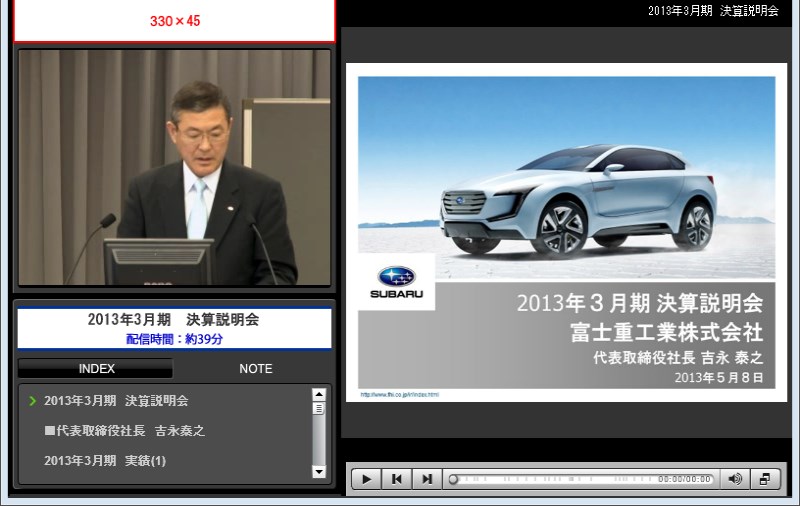Click the 330×45 banner area
The width and height of the screenshot is (800, 506).
pyautogui.click(x=174, y=21)
